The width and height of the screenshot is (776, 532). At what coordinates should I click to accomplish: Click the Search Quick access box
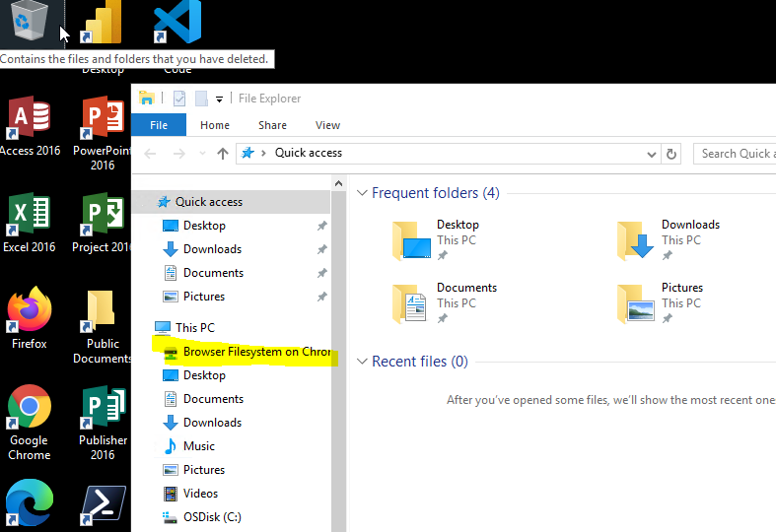pyautogui.click(x=735, y=154)
